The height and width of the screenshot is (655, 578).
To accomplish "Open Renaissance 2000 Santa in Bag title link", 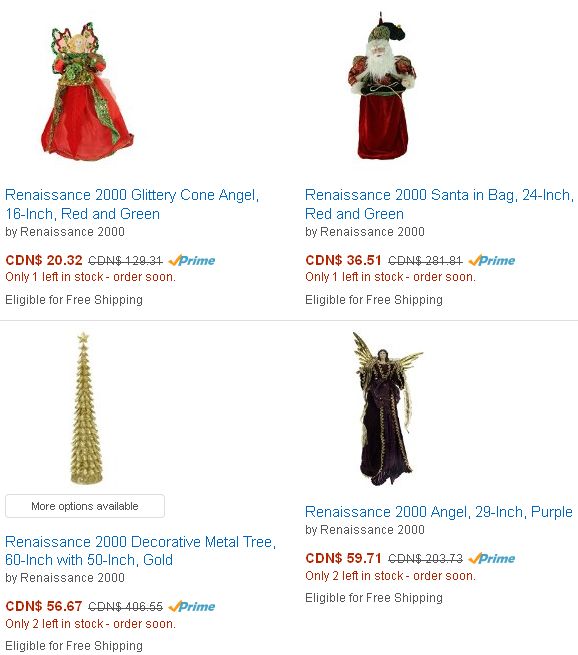I will [x=439, y=204].
